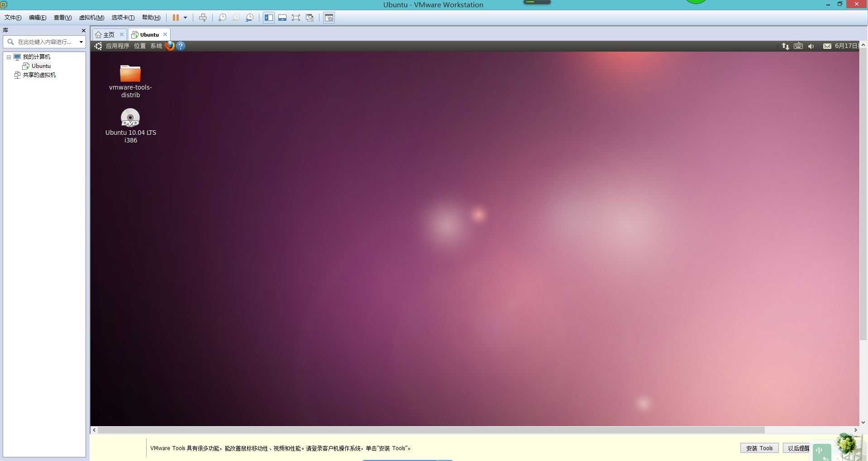Open the 位置 menu in Ubuntu
This screenshot has height=461, width=868.
(140, 46)
